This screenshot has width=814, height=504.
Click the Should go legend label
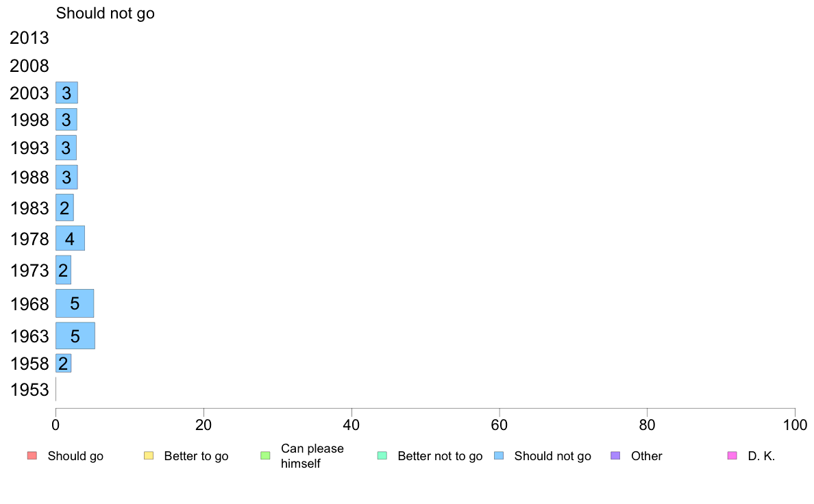(x=75, y=456)
